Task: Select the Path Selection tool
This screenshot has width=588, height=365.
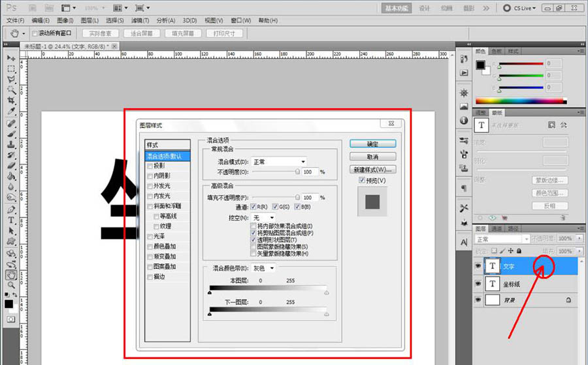Action: [x=11, y=230]
